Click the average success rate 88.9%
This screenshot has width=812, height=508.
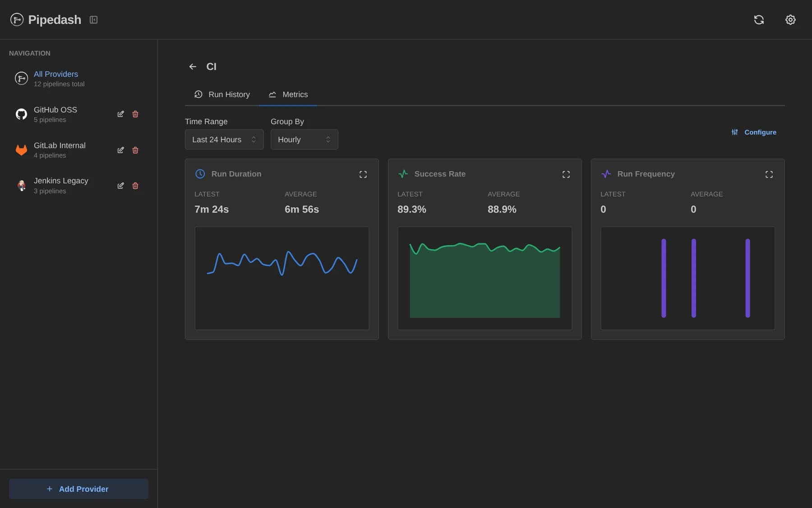click(502, 210)
